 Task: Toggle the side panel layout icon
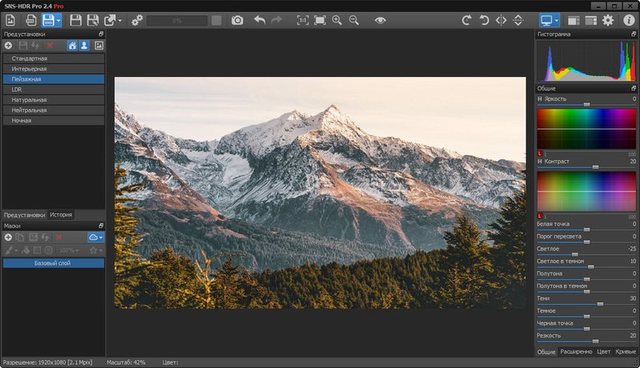(x=574, y=20)
